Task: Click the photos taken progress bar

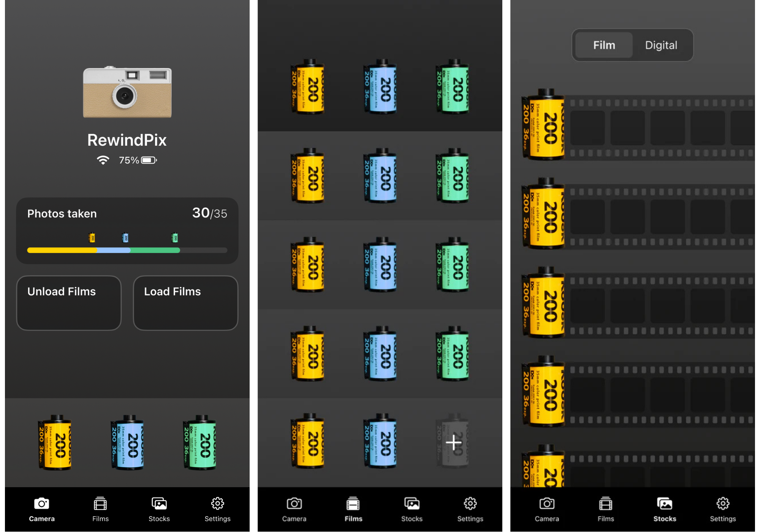Action: point(127,250)
